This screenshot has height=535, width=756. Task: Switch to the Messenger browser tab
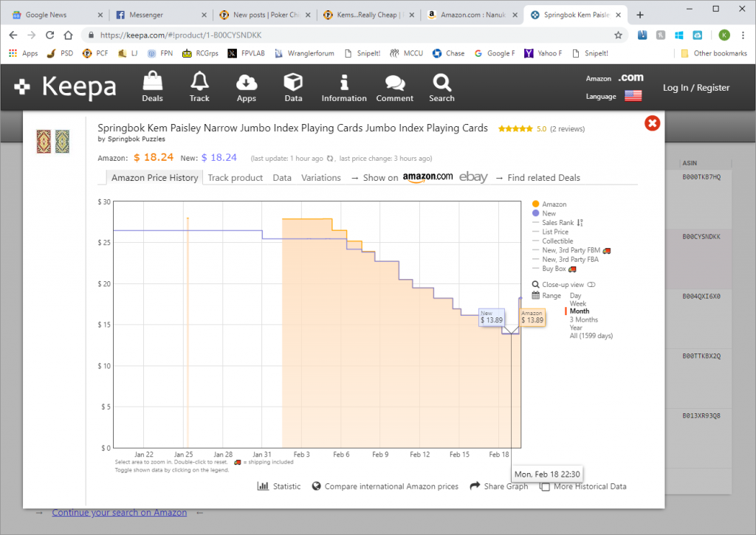coord(161,15)
